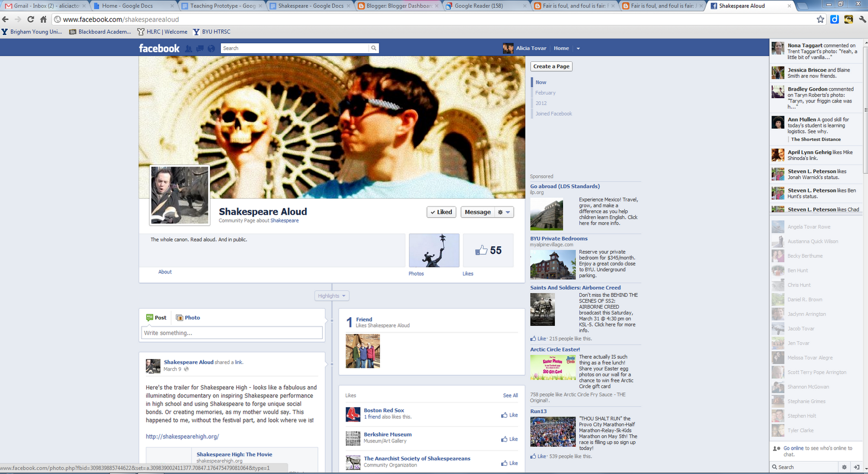868x474 pixels.
Task: Choose the Photo upload option
Action: coord(188,318)
